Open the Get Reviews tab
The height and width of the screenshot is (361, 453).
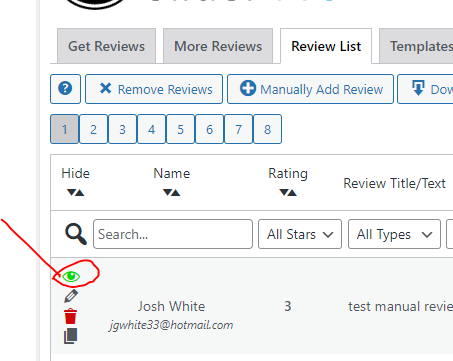107,46
